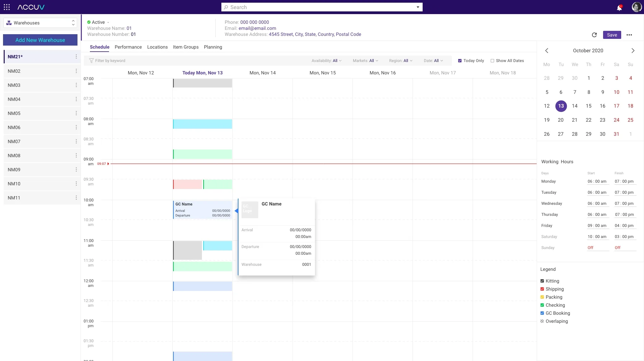Screen dimensions: 644x361
Task: Toggle the Packing legend checkbox
Action: [542, 297]
